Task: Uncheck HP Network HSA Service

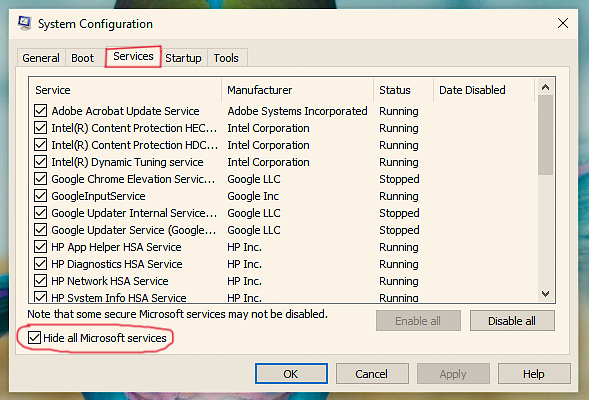Action: pos(40,281)
